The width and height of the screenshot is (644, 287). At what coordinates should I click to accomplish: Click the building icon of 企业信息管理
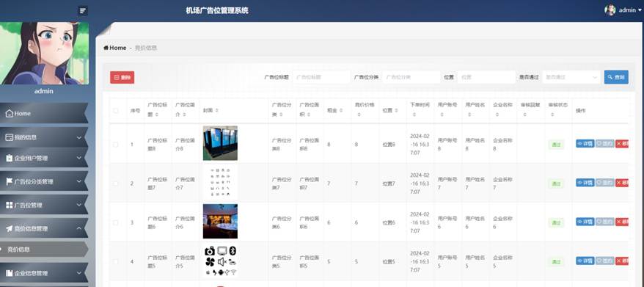tap(10, 273)
